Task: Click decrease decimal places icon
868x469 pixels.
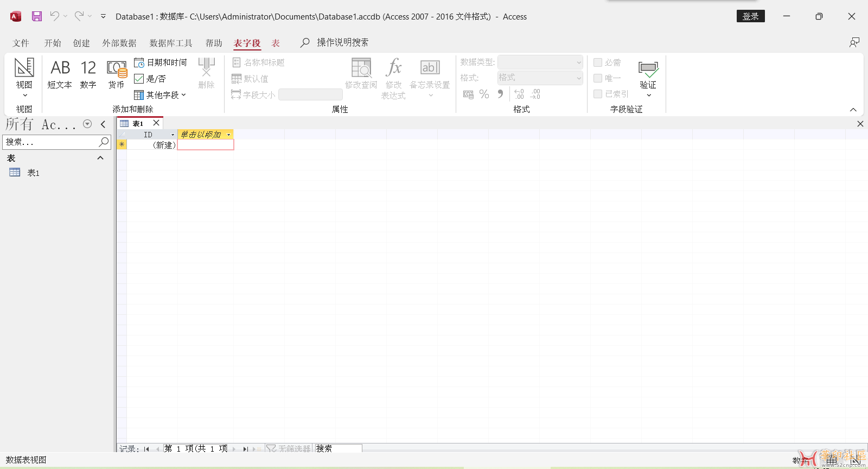Action: [x=535, y=94]
